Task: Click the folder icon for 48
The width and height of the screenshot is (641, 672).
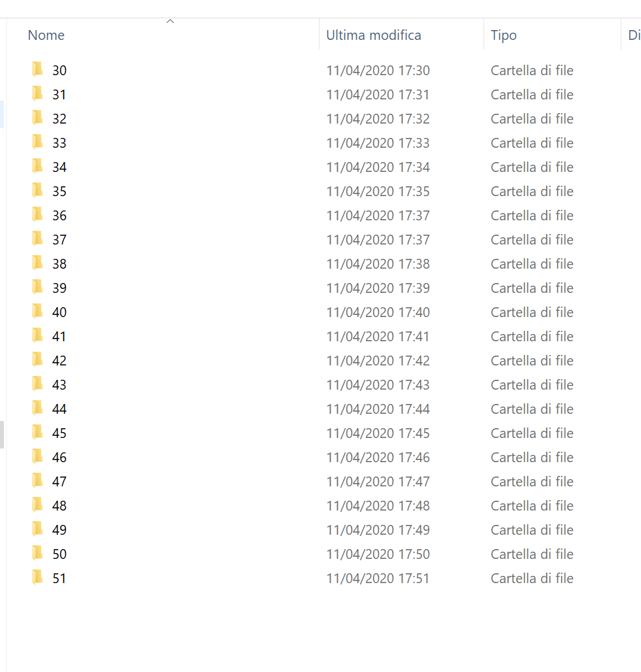Action: pos(38,505)
